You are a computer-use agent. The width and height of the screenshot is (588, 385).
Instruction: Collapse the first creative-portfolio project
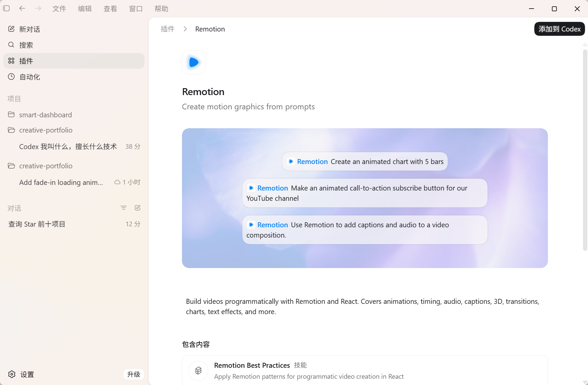pyautogui.click(x=74, y=130)
